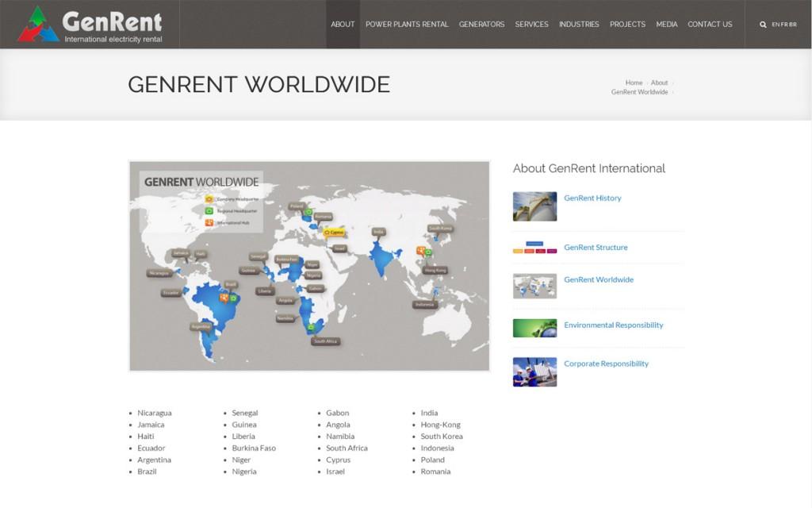
Task: Click the Argentina label on the map
Action: click(x=201, y=326)
